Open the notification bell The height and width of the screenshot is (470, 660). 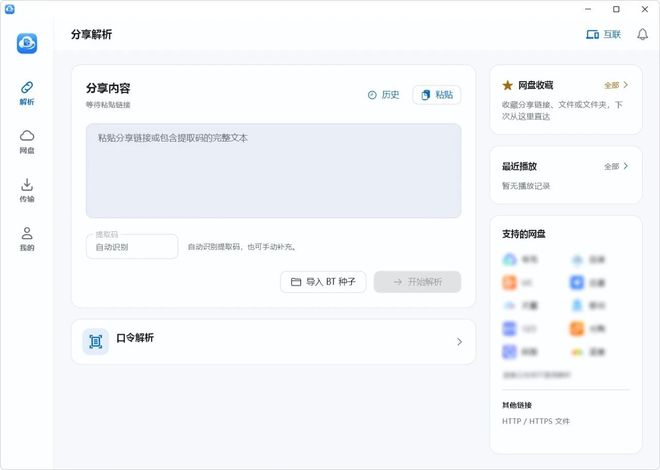click(642, 35)
